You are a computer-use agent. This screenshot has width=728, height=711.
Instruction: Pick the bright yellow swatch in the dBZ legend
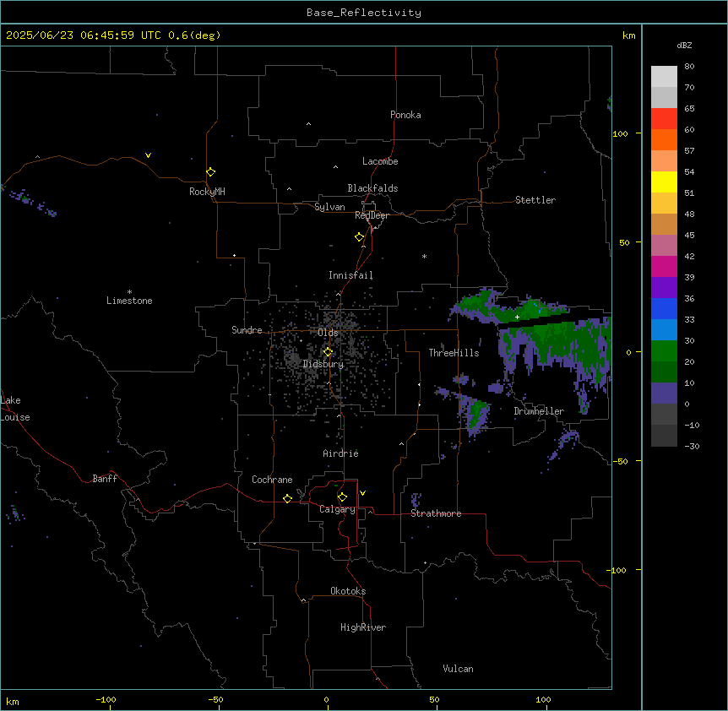click(x=664, y=182)
